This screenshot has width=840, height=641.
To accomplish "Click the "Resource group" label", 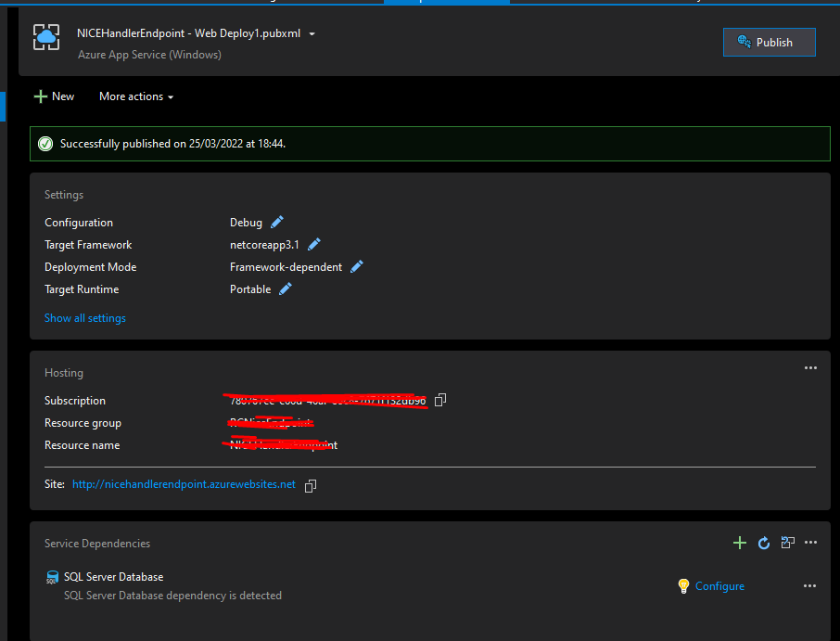I will (x=83, y=423).
